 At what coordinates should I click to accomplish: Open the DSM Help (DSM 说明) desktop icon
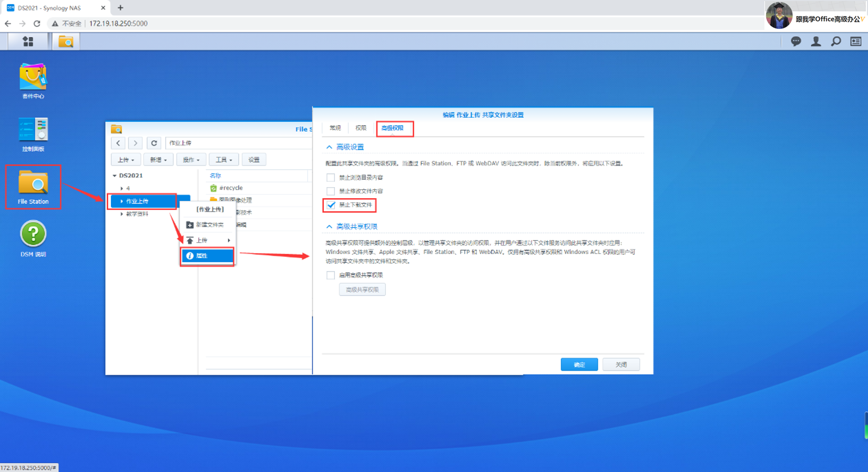[x=33, y=239]
